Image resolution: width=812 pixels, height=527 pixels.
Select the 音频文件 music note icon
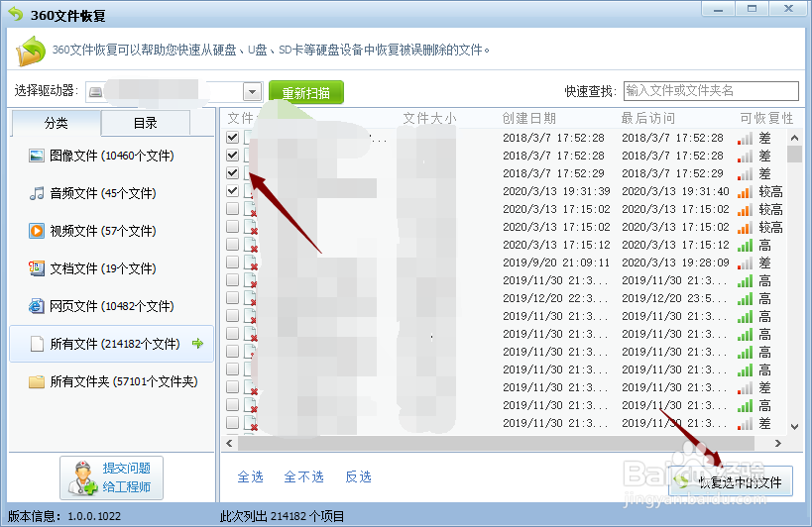click(x=37, y=193)
